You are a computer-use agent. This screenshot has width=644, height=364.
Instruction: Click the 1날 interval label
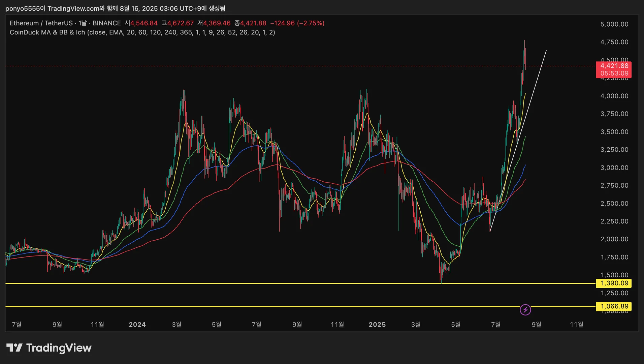83,23
